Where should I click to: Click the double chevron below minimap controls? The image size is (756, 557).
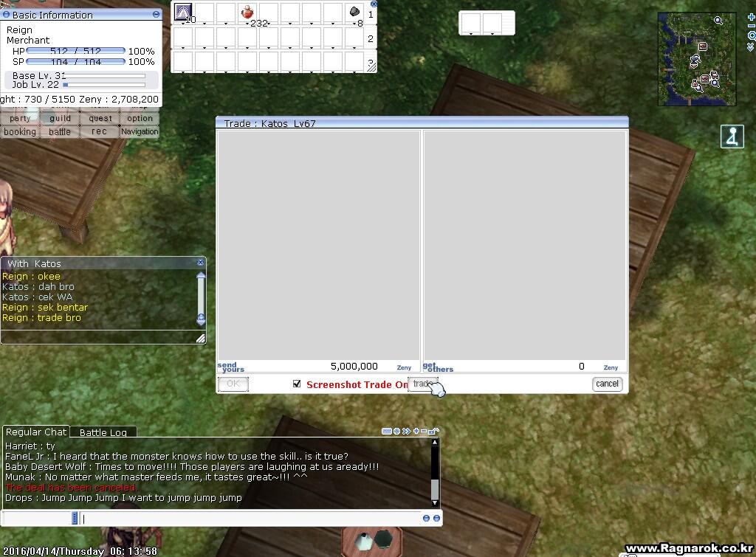(x=751, y=46)
